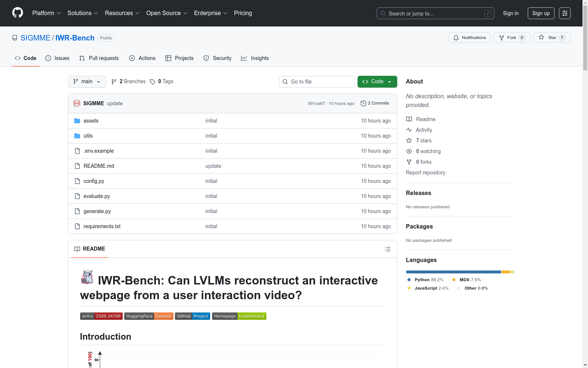
Task: Expand the Solutions menu
Action: tap(83, 13)
